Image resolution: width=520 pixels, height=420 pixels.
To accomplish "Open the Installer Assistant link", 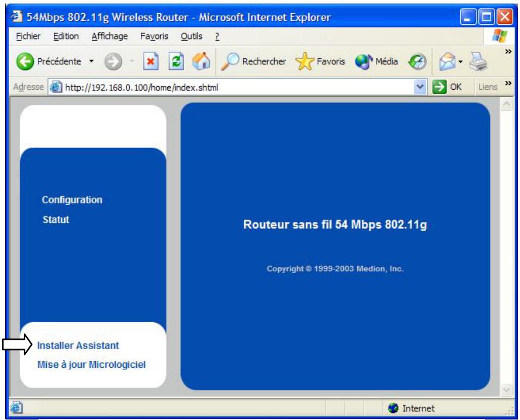I will pyautogui.click(x=78, y=346).
